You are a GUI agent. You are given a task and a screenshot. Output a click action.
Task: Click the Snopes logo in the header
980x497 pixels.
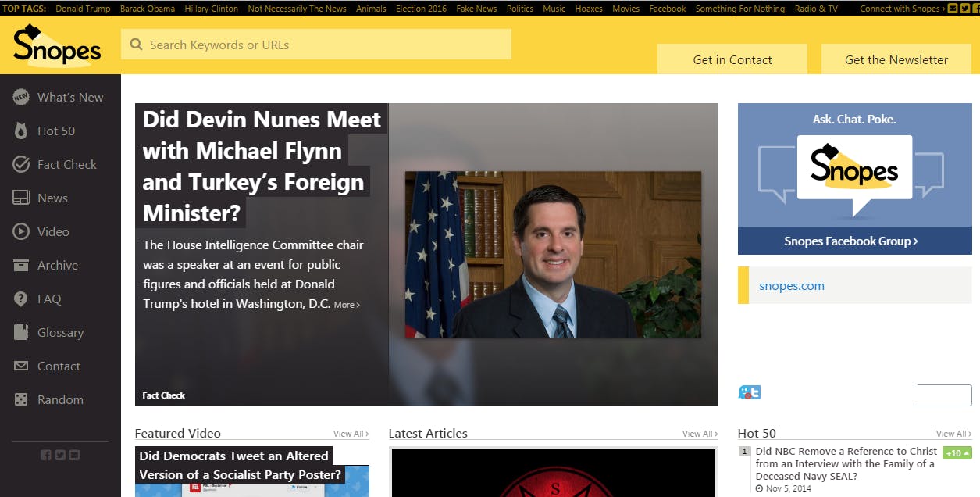(x=57, y=45)
